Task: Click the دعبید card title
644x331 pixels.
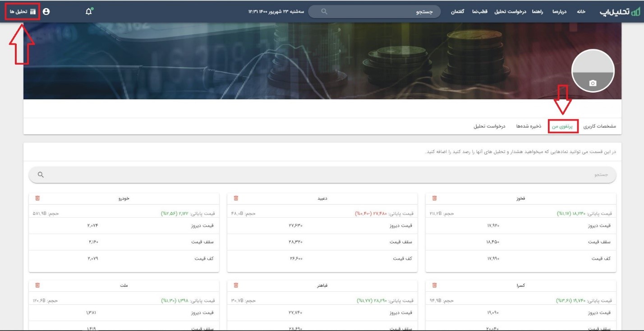Action: pos(322,199)
